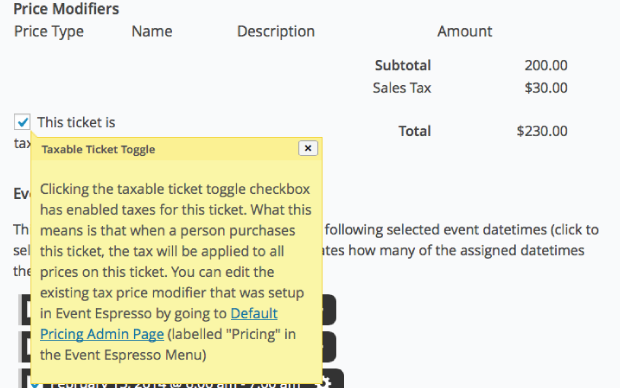Click the second dark datetime block behind tooltip

click(178, 346)
